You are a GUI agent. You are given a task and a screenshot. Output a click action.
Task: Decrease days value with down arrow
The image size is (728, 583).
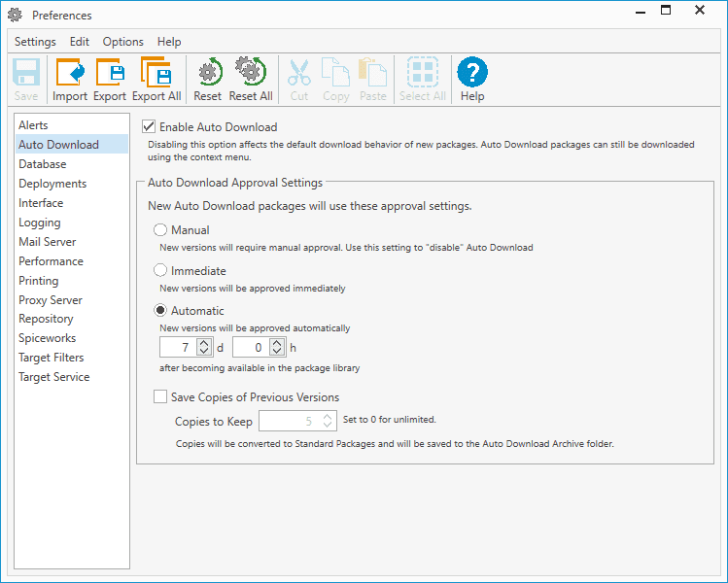coord(204,351)
